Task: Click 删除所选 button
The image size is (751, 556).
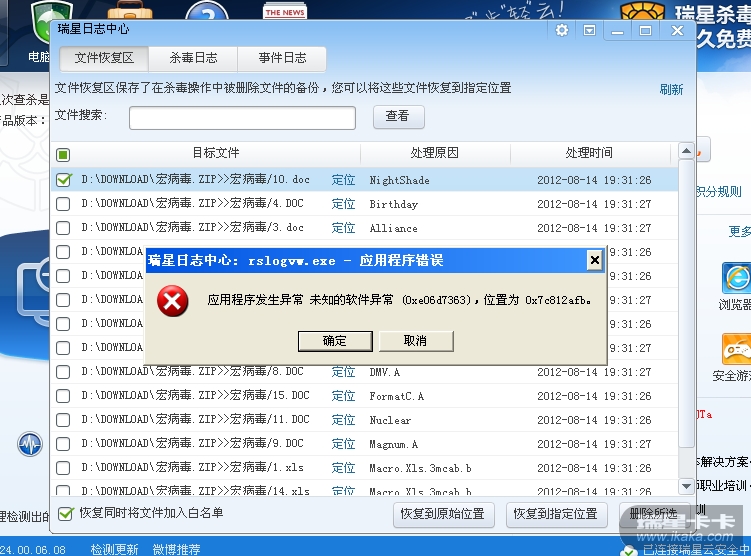Action: tap(654, 514)
